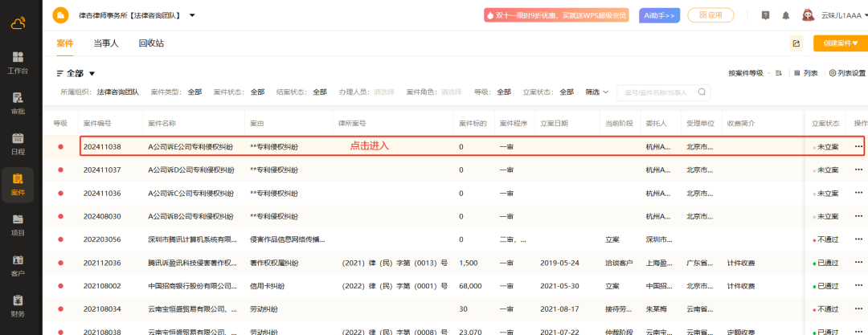
Task: Click the help question mark icon
Action: (x=764, y=15)
